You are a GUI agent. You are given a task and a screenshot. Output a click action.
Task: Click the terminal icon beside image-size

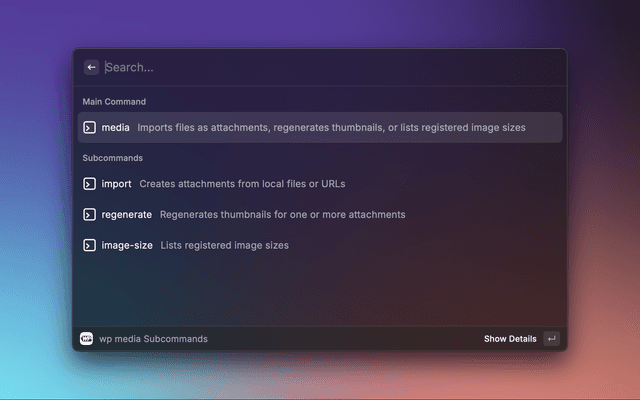[x=89, y=245]
